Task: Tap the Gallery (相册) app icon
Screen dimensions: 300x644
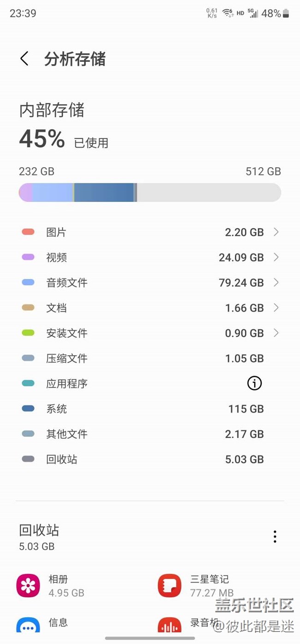Action: point(28,585)
